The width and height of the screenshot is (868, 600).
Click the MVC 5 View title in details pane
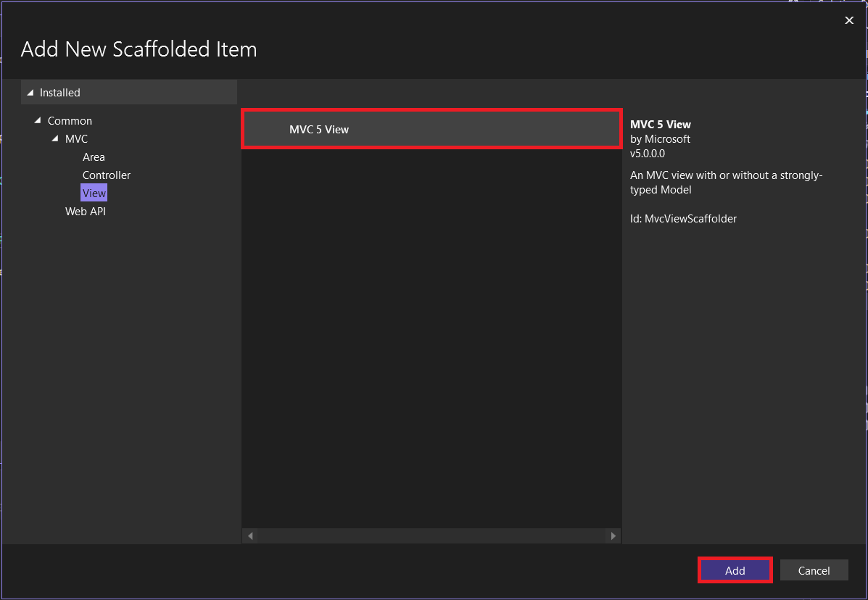pos(661,125)
